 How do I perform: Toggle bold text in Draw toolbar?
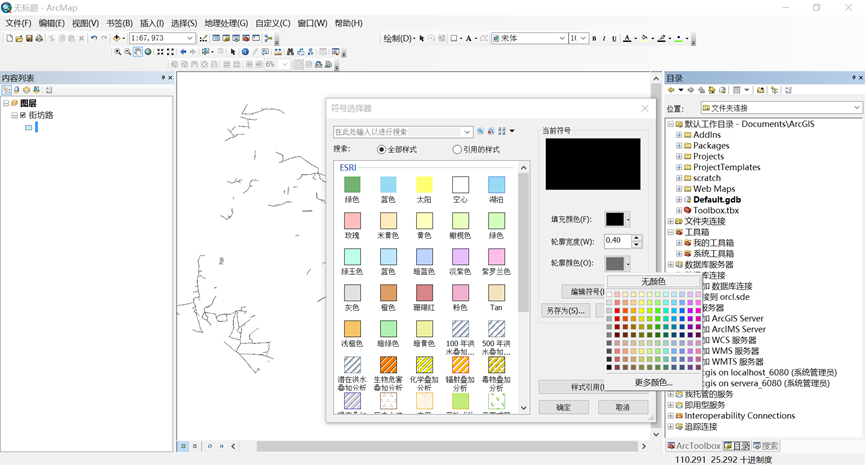coord(594,38)
